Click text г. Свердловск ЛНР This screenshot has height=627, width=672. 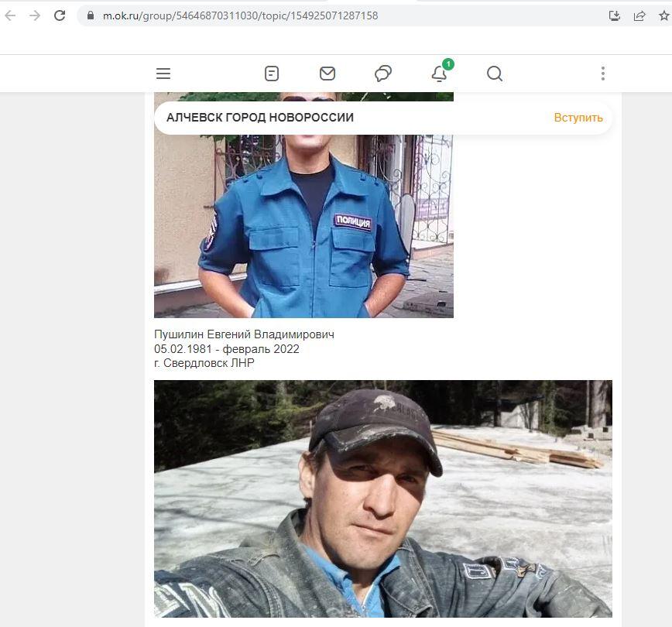click(204, 363)
